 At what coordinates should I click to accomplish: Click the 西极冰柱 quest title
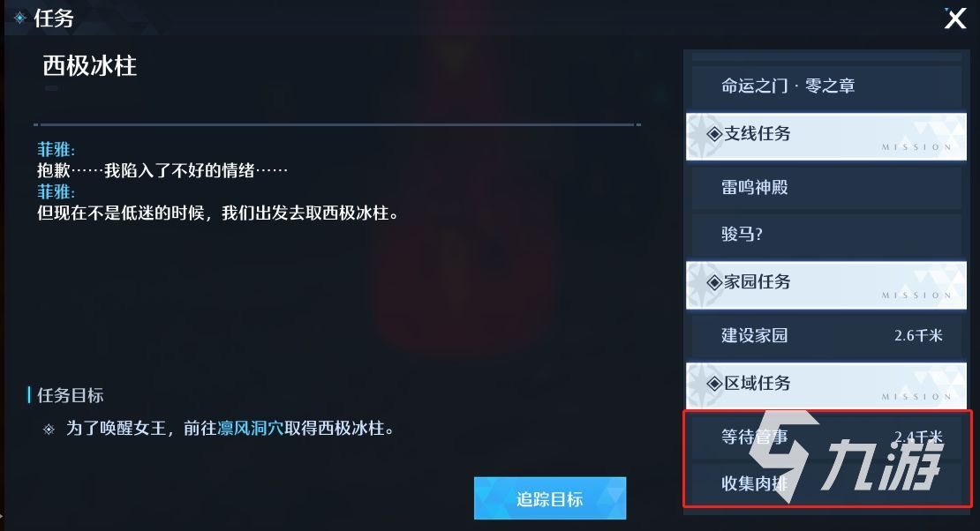click(x=90, y=65)
